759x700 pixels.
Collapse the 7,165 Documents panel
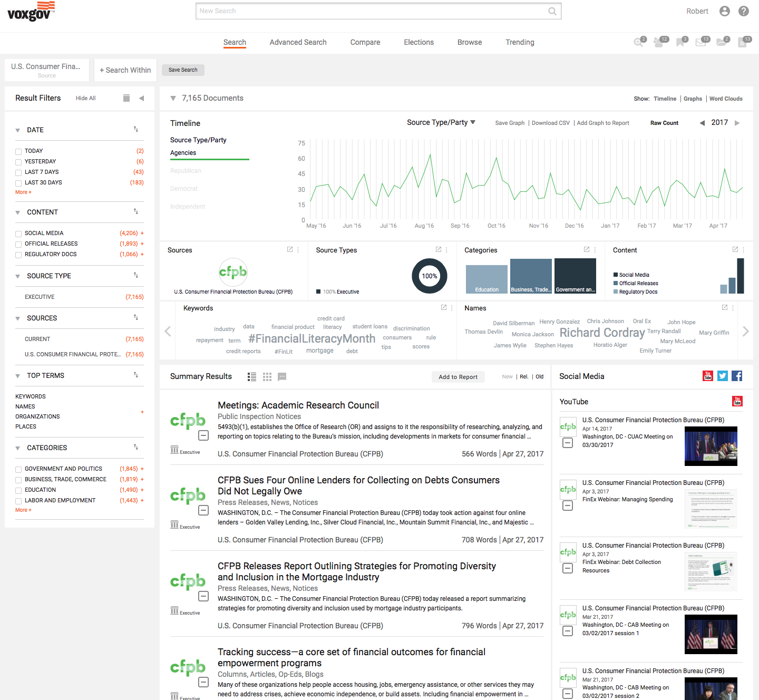tap(173, 99)
